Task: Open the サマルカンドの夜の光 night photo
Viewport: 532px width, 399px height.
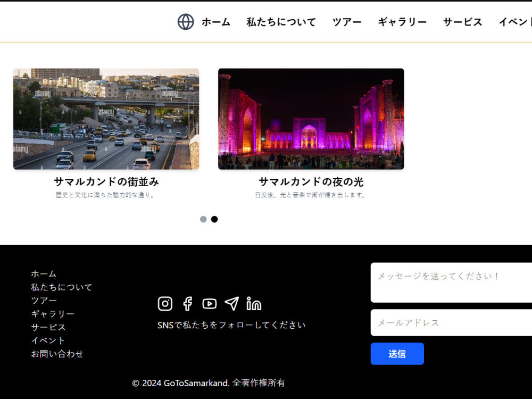Action: (311, 119)
